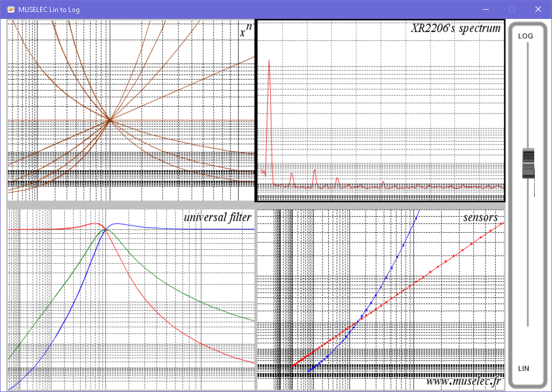Click the 'MUSELEC Lin to Log' window title
552x392 pixels.
pyautogui.click(x=49, y=10)
